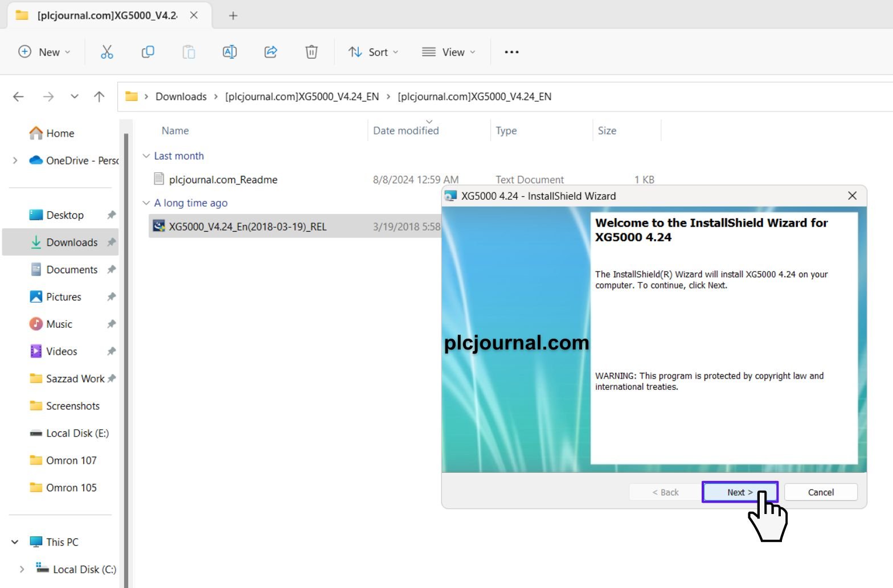Viewport: 893px width, 588px height.
Task: Collapse the This PC node
Action: coord(15,542)
